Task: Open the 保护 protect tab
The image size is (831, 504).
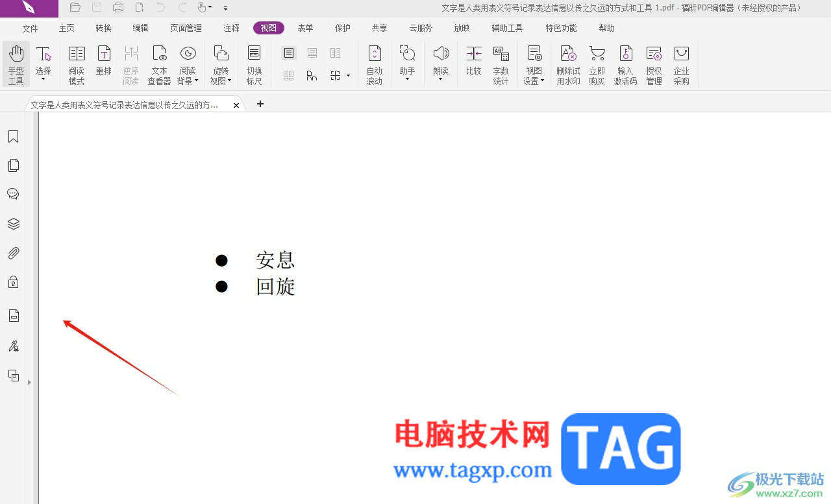Action: tap(343, 29)
